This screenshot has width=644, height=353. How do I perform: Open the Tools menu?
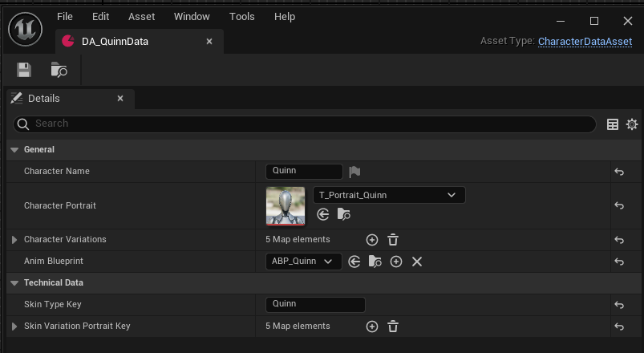click(x=241, y=17)
